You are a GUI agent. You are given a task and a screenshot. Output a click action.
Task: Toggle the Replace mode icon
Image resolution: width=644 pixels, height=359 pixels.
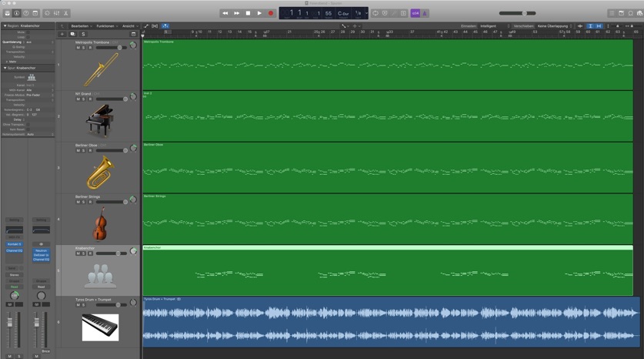click(x=385, y=13)
